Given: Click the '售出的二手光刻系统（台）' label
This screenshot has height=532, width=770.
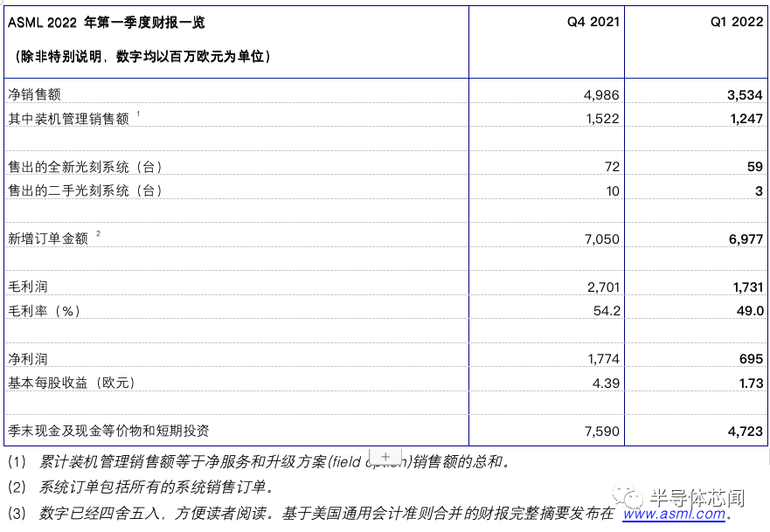Looking at the screenshot, I should click(x=86, y=190).
